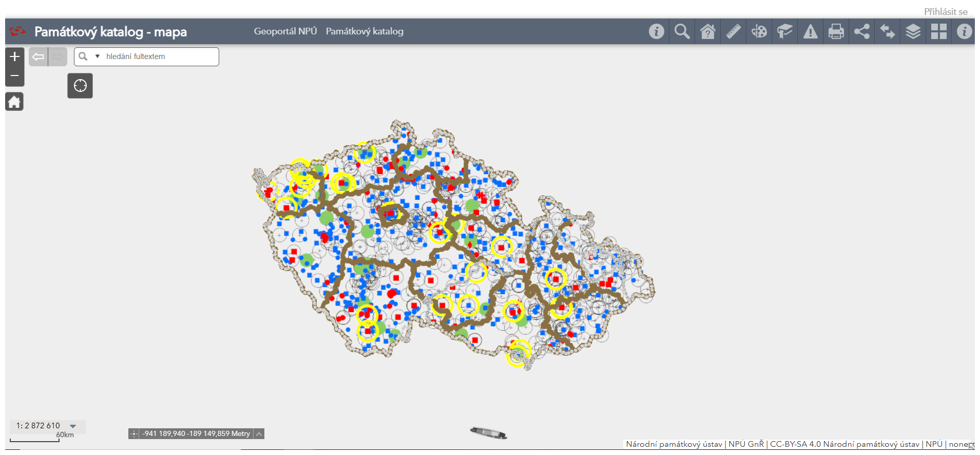Open the basemap gallery grid icon
The width and height of the screenshot is (980, 455).
coord(938,32)
